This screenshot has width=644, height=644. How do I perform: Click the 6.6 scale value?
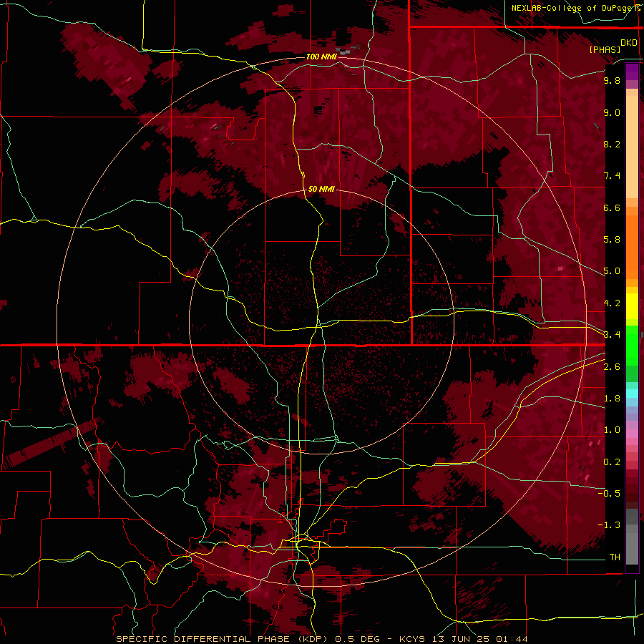pyautogui.click(x=612, y=208)
